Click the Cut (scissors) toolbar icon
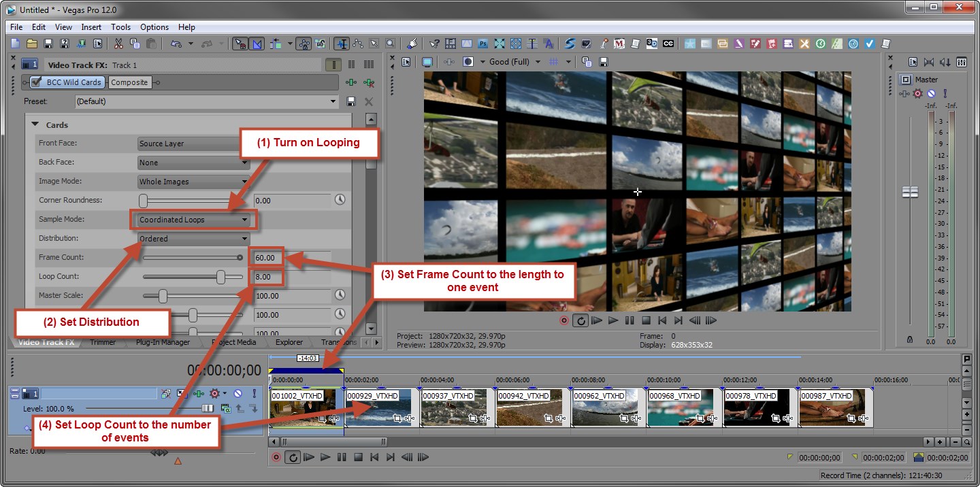This screenshot has width=980, height=487. 118,44
